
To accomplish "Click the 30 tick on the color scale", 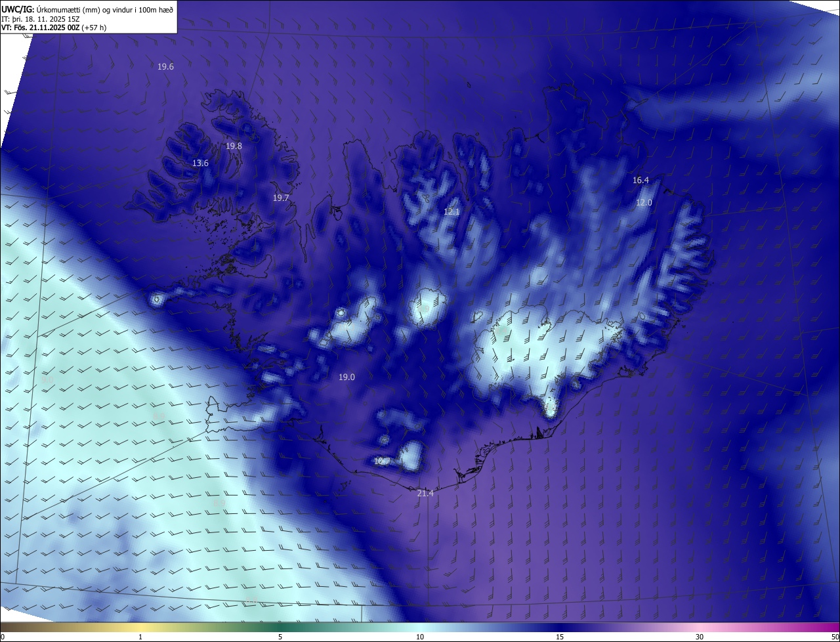I will point(700,637).
